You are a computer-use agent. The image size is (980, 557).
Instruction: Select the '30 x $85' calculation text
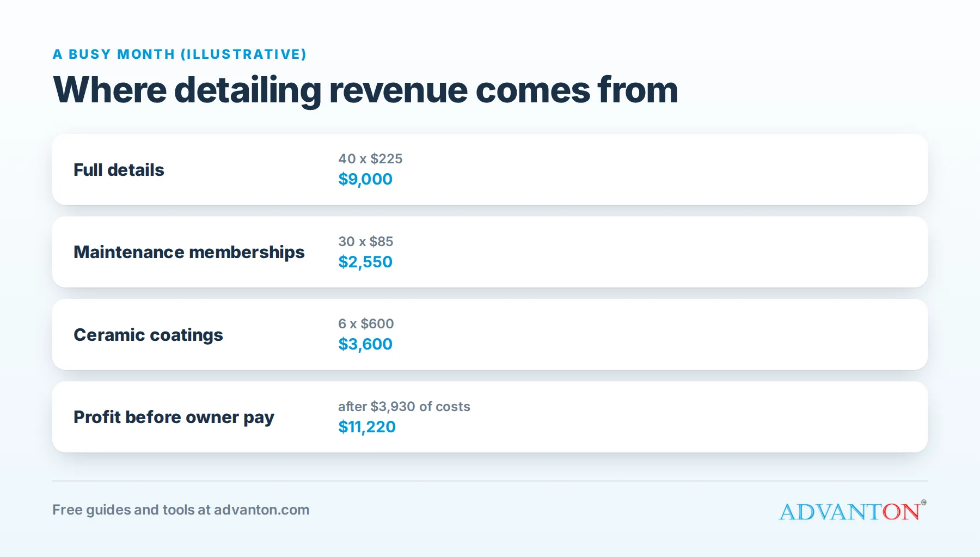[x=366, y=241]
